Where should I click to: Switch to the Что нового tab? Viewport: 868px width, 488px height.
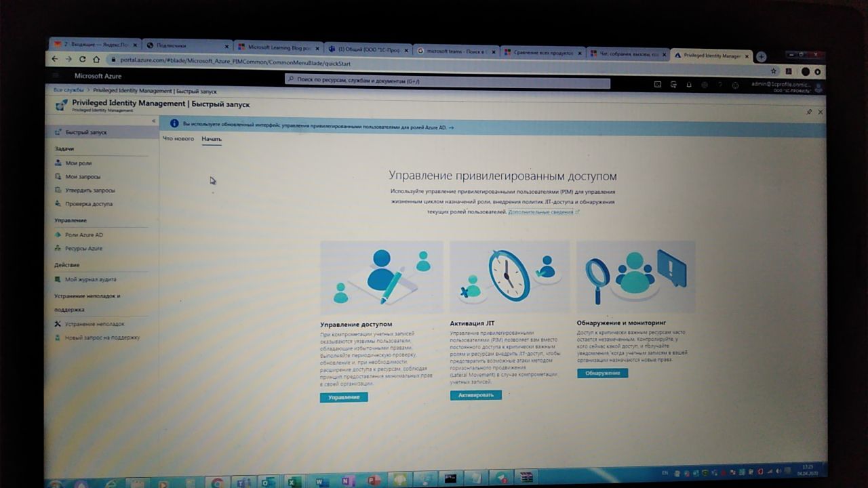(178, 138)
